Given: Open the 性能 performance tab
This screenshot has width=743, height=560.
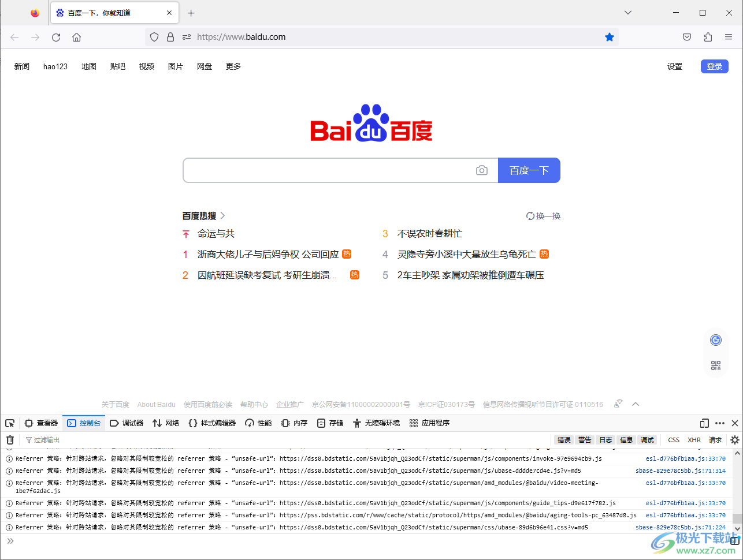Looking at the screenshot, I should click(x=258, y=423).
